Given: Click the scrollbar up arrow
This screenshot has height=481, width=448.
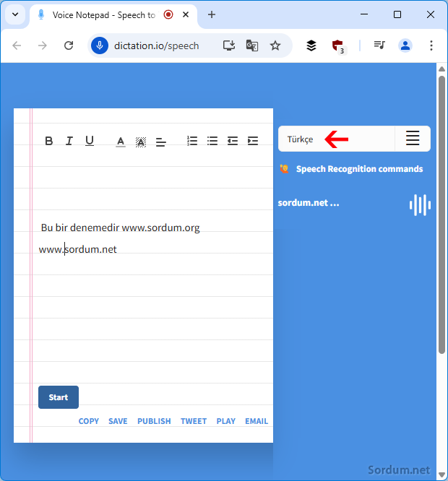Looking at the screenshot, I should 441,69.
